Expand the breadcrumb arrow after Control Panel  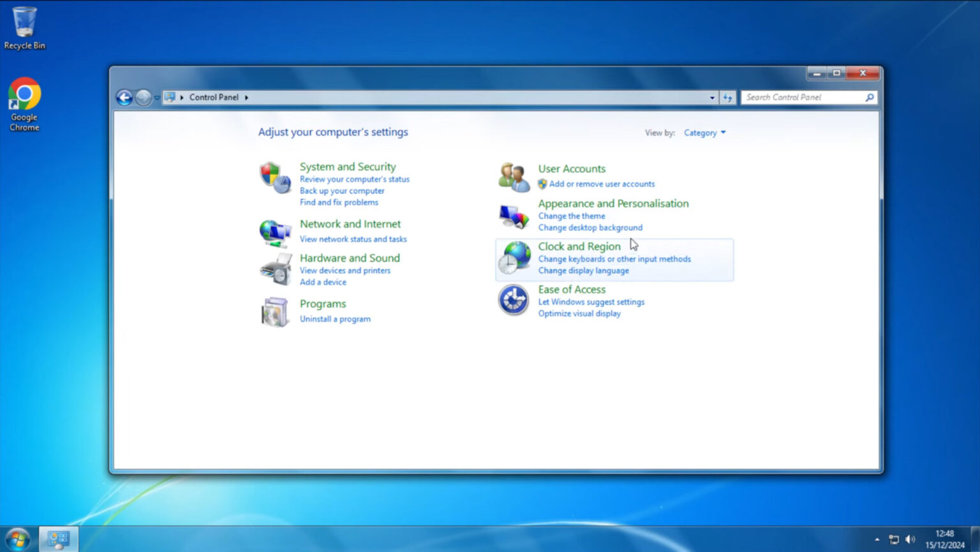pyautogui.click(x=246, y=97)
